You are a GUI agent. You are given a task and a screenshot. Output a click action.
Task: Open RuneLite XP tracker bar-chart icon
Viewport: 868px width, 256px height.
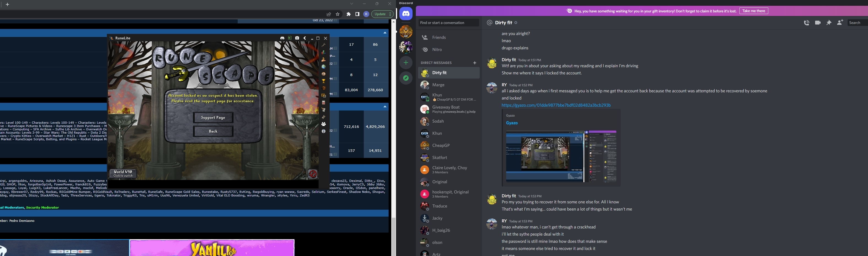tap(324, 52)
